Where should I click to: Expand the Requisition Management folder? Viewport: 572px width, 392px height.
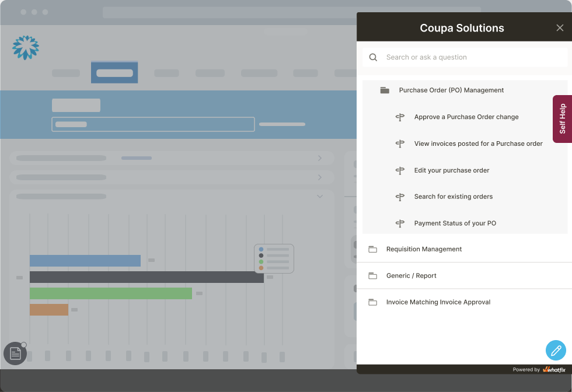click(x=464, y=249)
